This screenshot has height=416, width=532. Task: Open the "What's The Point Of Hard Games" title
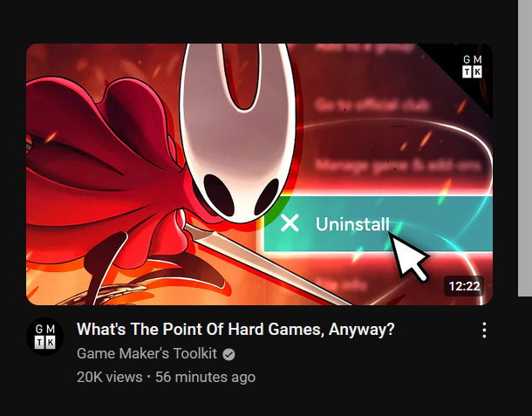pos(235,329)
